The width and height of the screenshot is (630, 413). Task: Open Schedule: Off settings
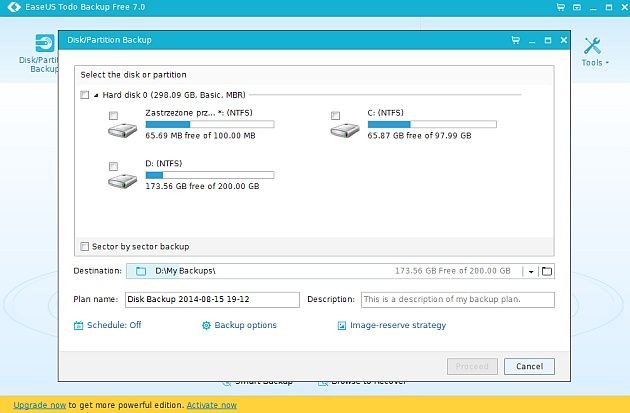click(114, 325)
